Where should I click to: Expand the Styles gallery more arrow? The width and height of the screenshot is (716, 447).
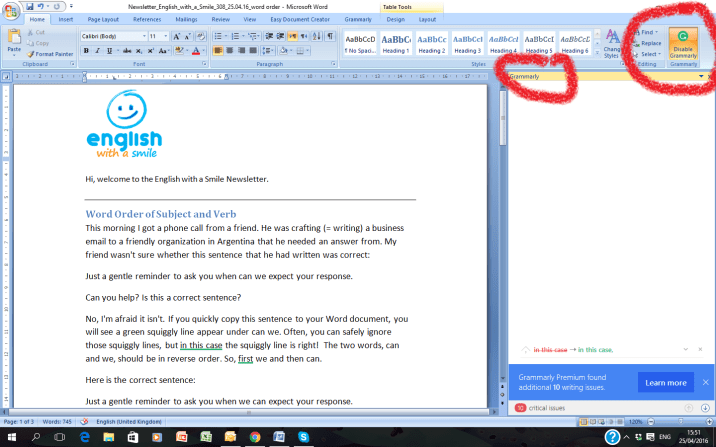pos(597,53)
